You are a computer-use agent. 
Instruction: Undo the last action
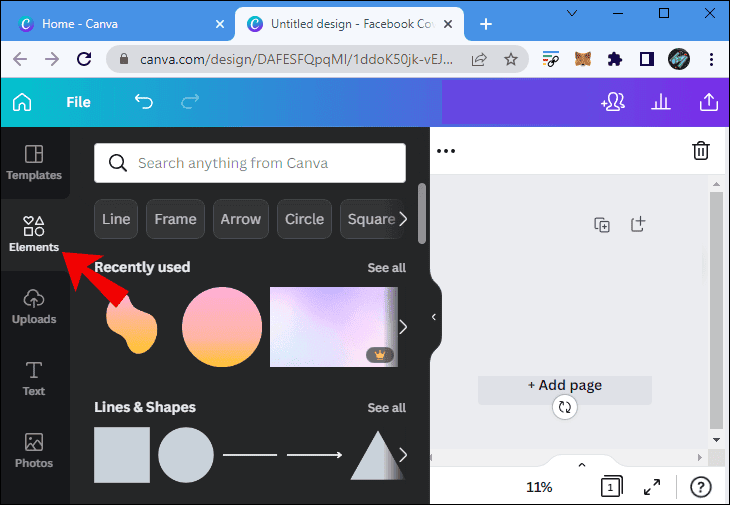(144, 102)
